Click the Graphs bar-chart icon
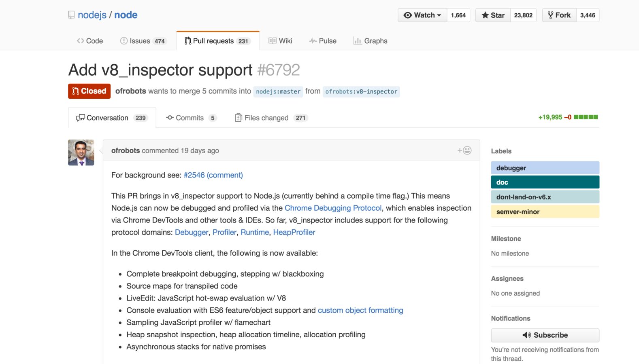This screenshot has height=364, width=639. (357, 41)
